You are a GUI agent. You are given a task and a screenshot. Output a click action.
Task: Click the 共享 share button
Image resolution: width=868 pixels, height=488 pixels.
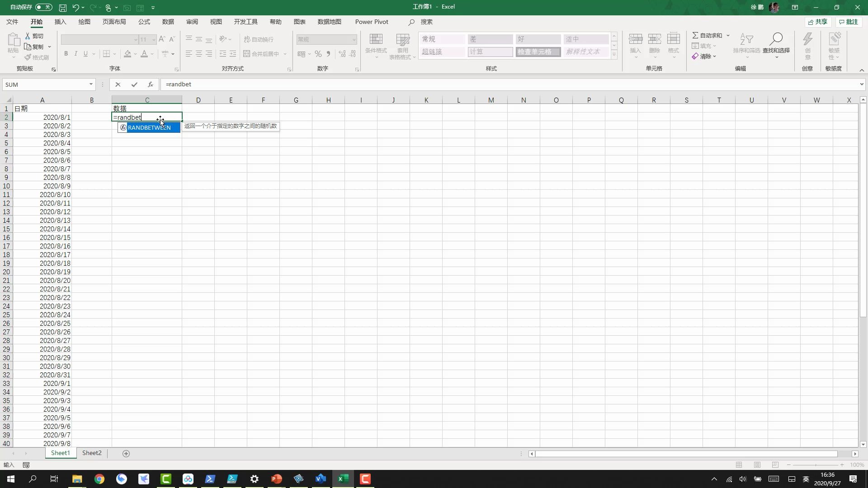coord(818,22)
